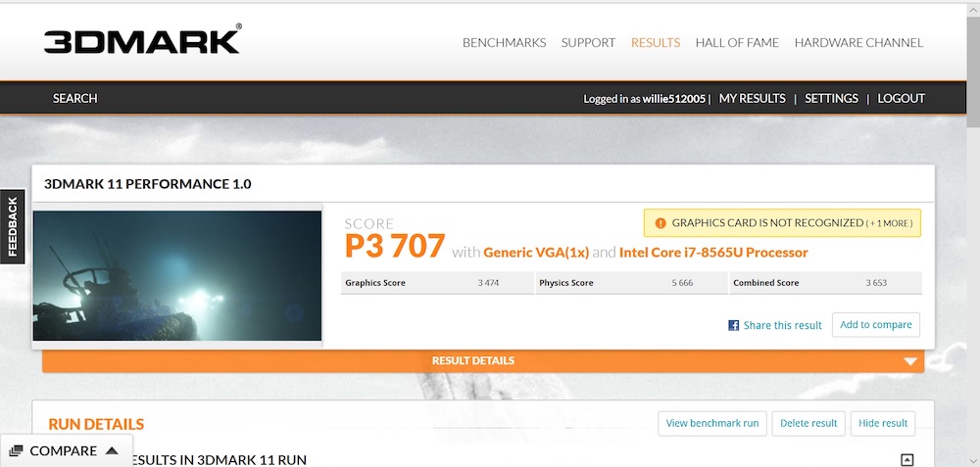Open the Support menu item
This screenshot has width=980, height=467.
coord(588,42)
